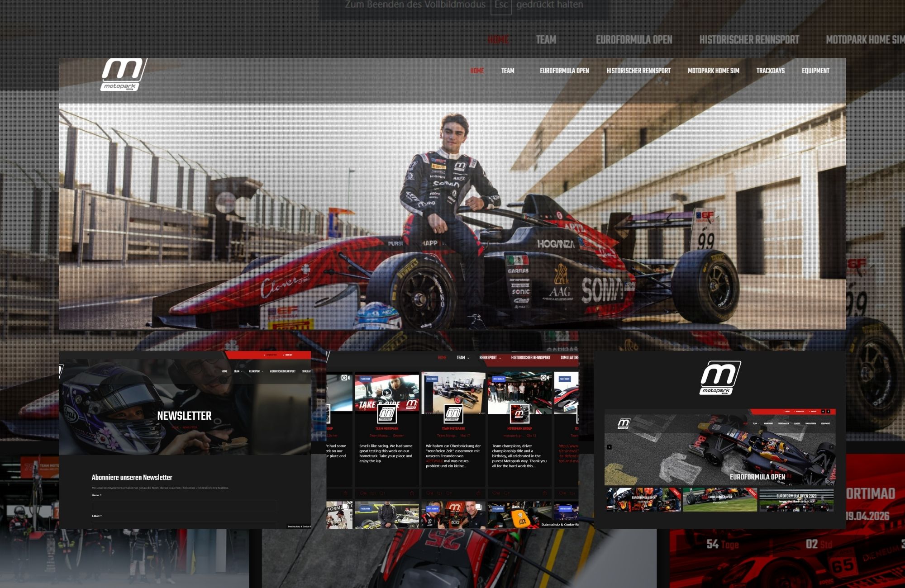Image resolution: width=905 pixels, height=588 pixels.
Task: Open the Trackdays menu item
Action: point(770,71)
